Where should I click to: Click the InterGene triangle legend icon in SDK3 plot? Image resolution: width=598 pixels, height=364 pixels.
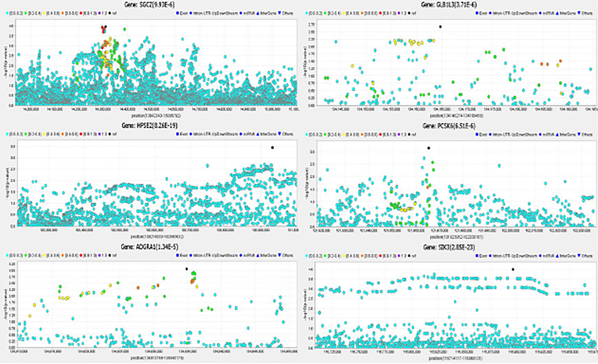(x=557, y=256)
